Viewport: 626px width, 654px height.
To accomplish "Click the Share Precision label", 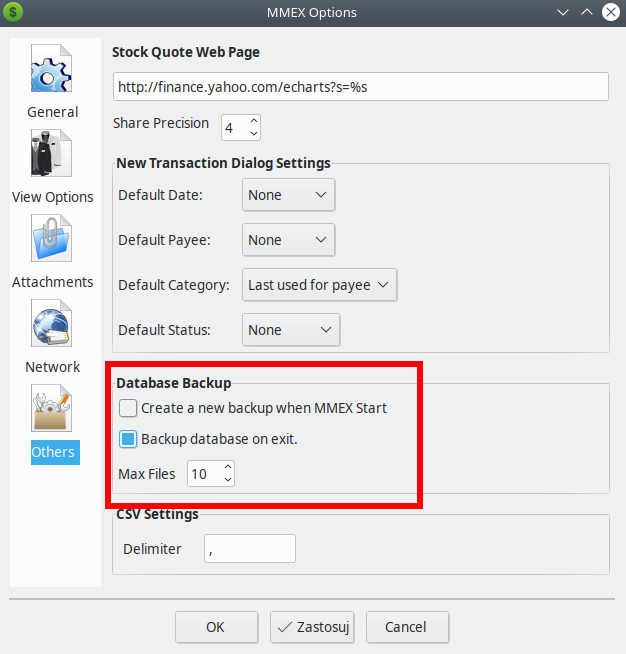I will click(x=161, y=123).
